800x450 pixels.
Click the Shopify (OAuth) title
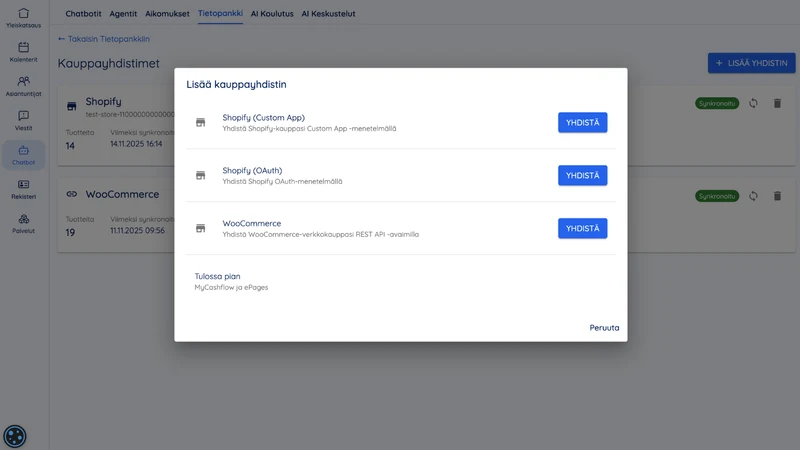pyautogui.click(x=252, y=170)
